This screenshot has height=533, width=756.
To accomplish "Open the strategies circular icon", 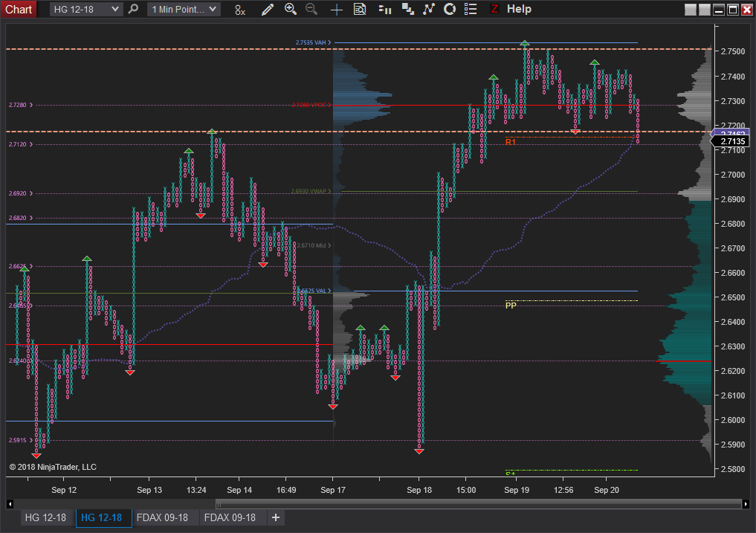I will pos(450,9).
